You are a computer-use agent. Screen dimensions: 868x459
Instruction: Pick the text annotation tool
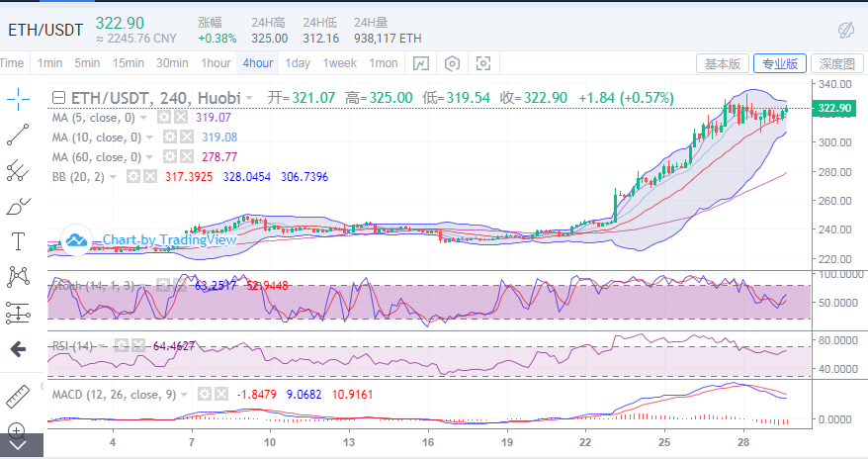pos(18,240)
